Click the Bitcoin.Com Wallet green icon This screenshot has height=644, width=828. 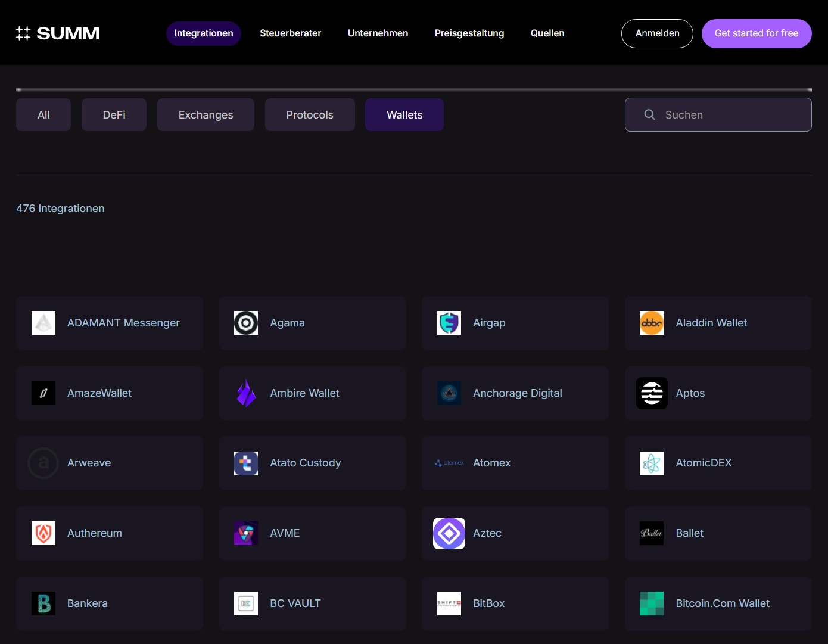tap(652, 603)
